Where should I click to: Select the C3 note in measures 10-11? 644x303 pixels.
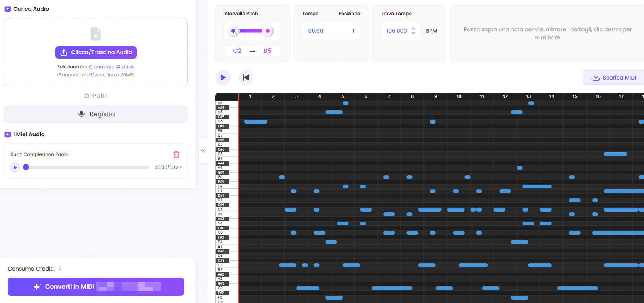[x=473, y=265]
